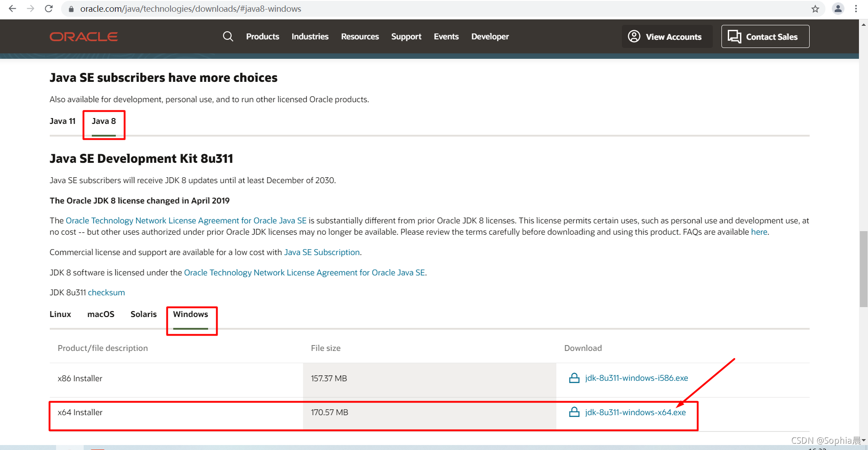Go back with the browser back arrow
This screenshot has width=868, height=450.
pos(12,9)
